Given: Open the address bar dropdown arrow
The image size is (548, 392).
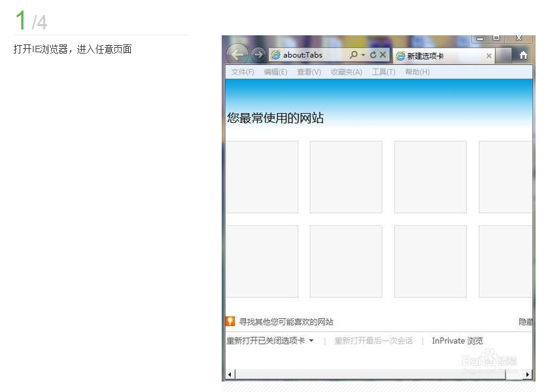Looking at the screenshot, I should tap(363, 55).
